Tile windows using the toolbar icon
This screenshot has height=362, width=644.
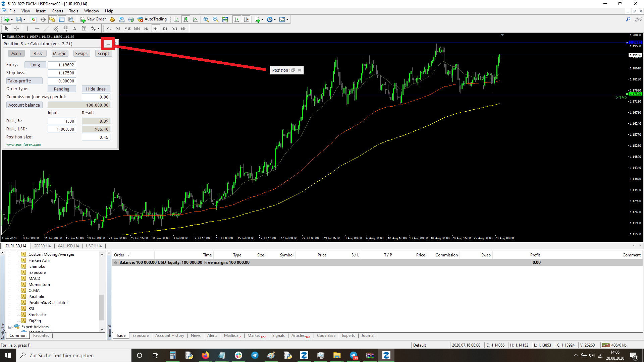225,19
